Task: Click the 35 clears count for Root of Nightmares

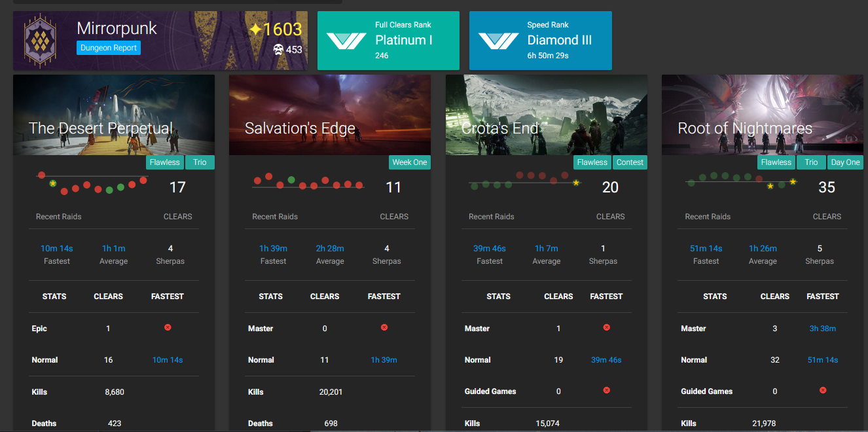Action: (x=827, y=187)
